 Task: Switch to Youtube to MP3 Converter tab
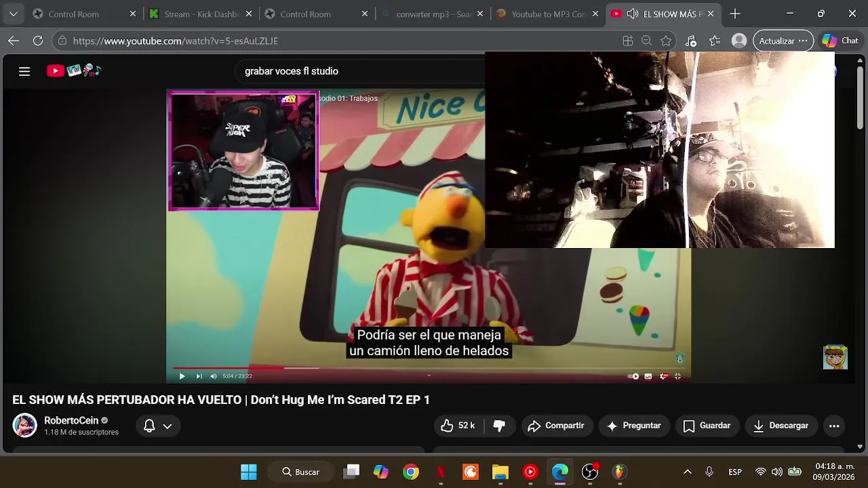[548, 14]
